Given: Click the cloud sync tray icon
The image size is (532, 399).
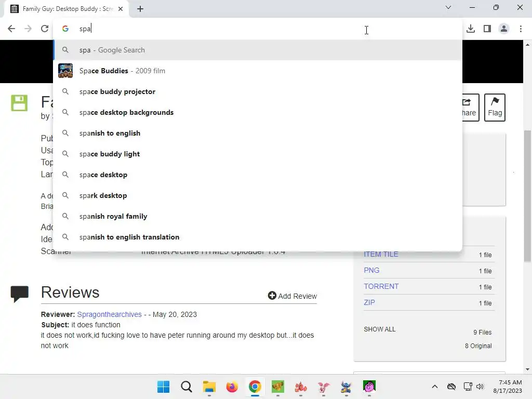Looking at the screenshot, I should 451,387.
